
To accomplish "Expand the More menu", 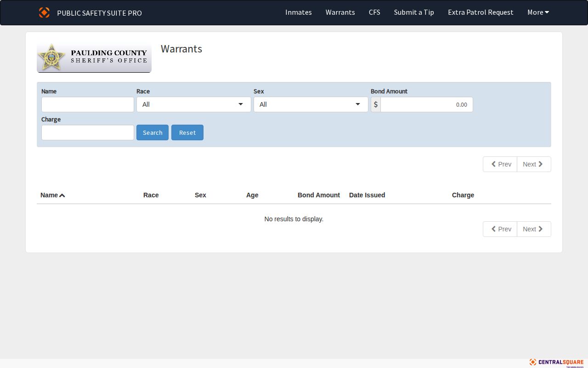I will coord(538,12).
